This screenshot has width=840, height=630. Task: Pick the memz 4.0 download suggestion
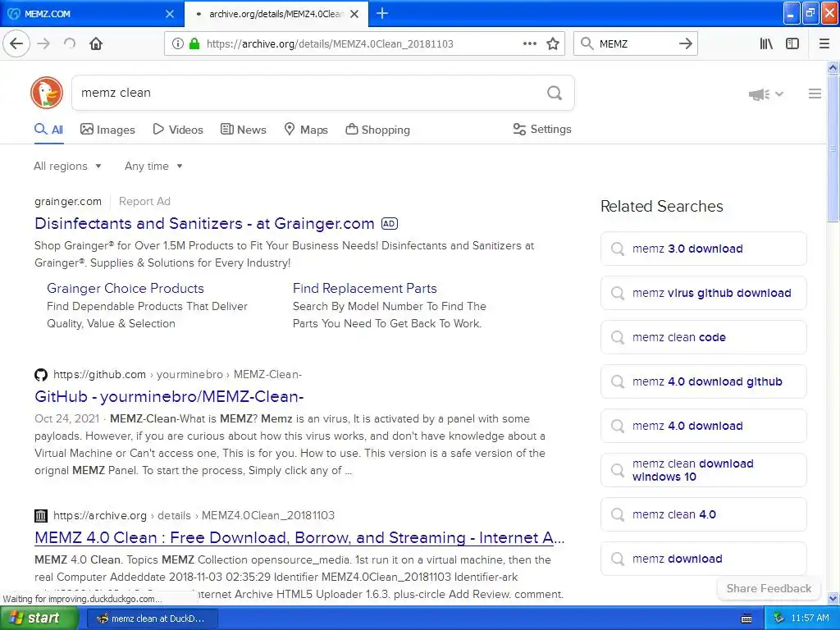click(x=703, y=426)
